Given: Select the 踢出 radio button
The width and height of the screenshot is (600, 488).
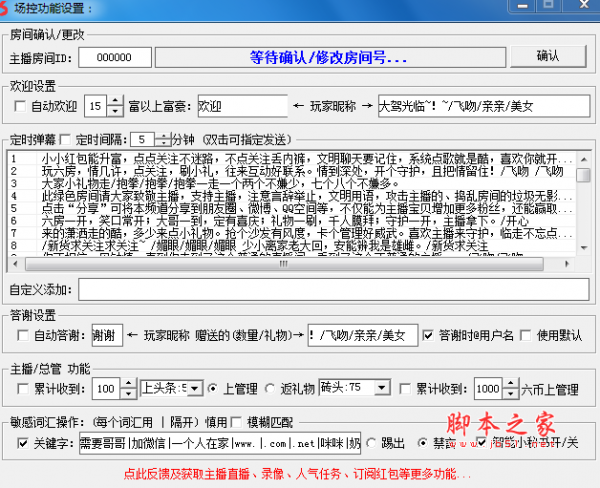Looking at the screenshot, I should point(372,442).
